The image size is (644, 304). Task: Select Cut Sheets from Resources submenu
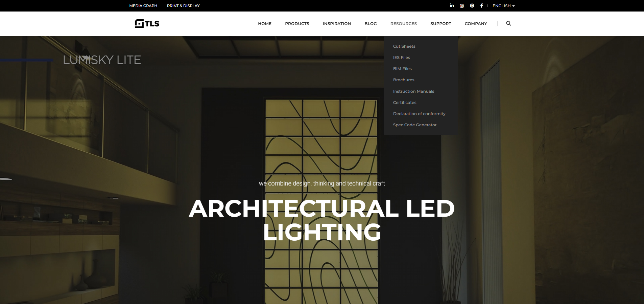404,46
